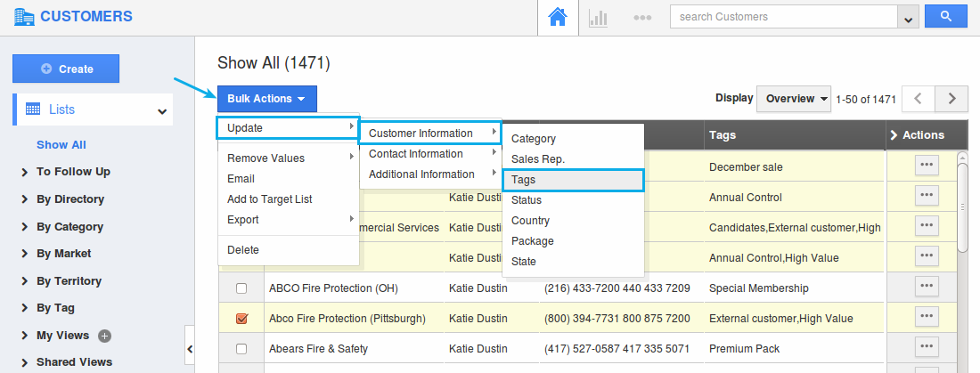Collapse the left sidebar panel arrow
Viewport: 980px width, 373px height.
coord(189,344)
